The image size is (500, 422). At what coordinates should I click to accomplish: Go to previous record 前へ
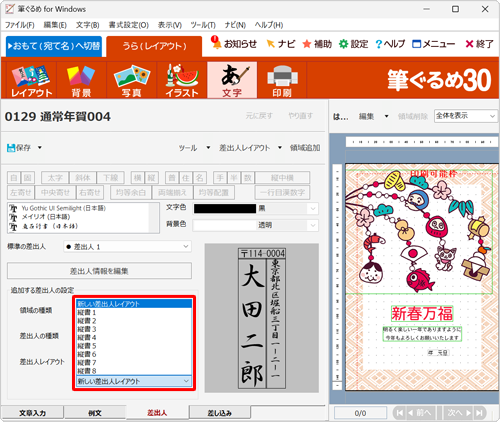(421, 413)
